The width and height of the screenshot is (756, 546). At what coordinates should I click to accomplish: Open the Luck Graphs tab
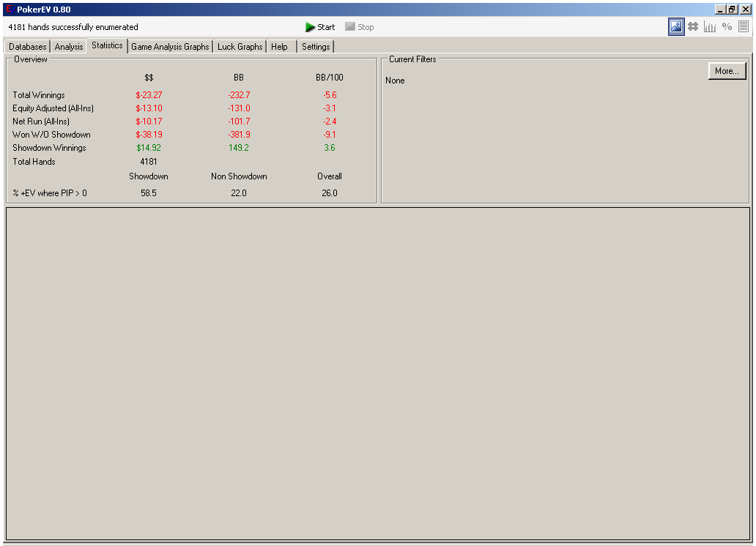[240, 47]
